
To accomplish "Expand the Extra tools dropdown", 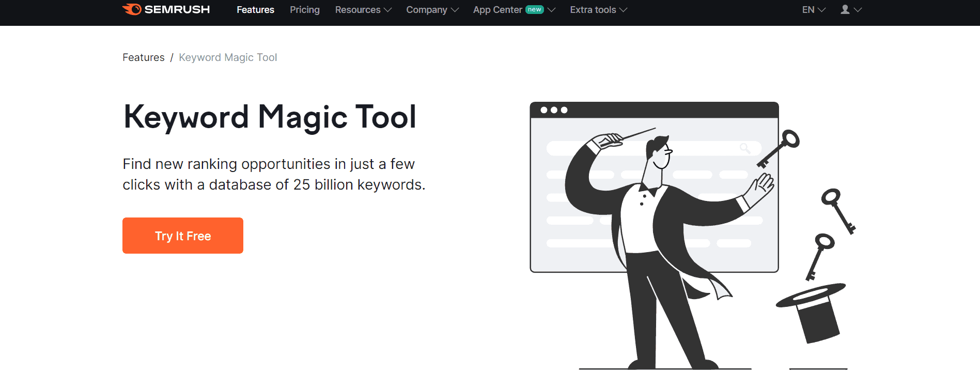I will point(598,10).
